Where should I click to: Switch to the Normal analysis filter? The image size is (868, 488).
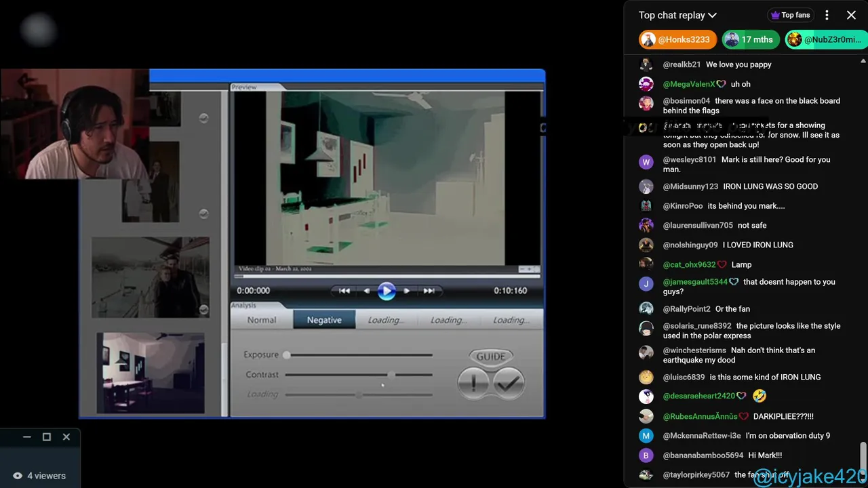262,320
